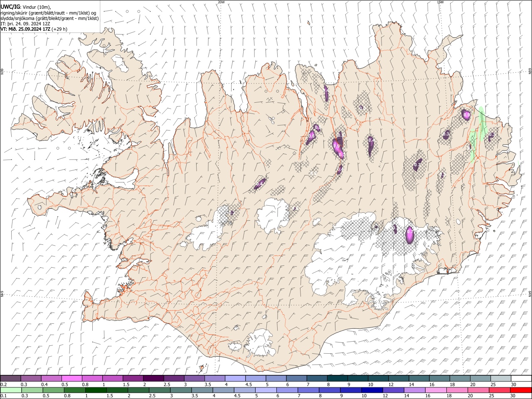Click the UWC/IG title in the header box
The width and height of the screenshot is (532, 399).
coord(10,7)
